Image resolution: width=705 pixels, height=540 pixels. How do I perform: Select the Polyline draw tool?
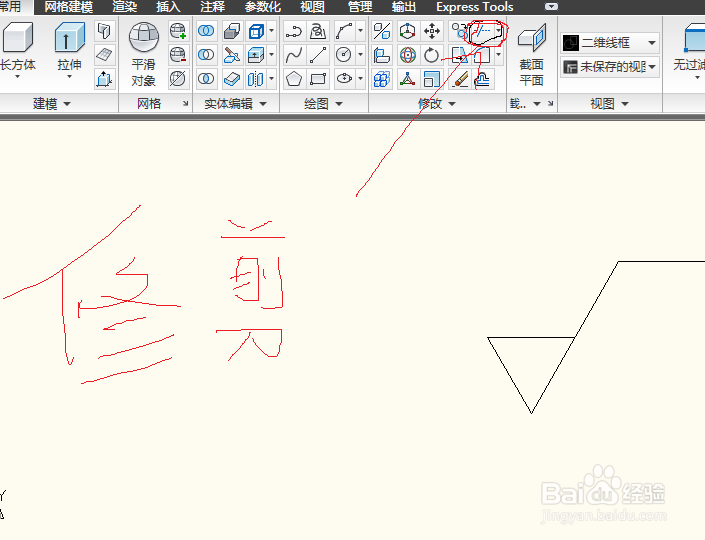point(294,31)
